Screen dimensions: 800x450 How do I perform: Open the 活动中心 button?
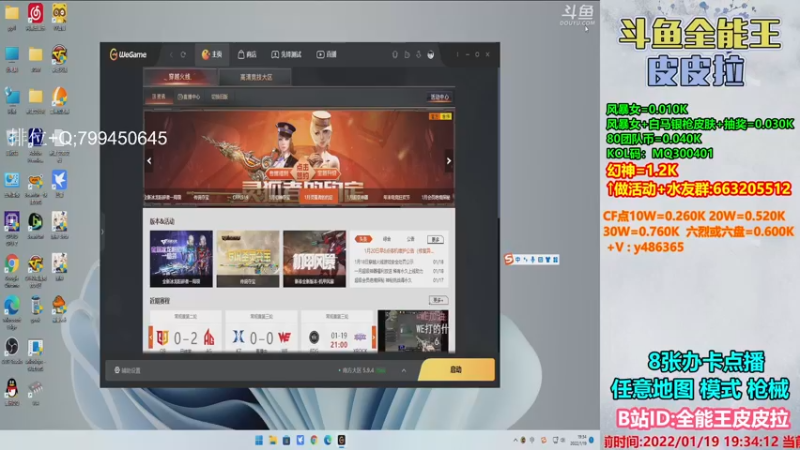click(439, 97)
